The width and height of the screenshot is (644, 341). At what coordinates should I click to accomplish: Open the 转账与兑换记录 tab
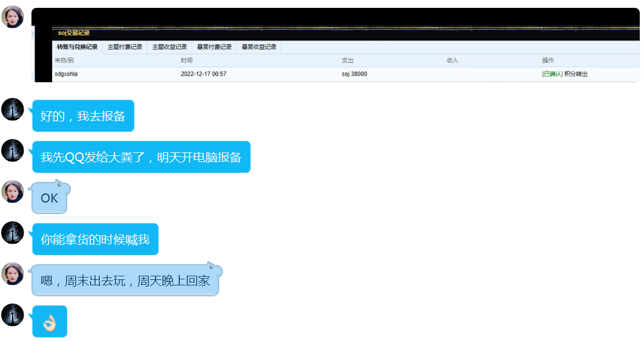coord(77,47)
